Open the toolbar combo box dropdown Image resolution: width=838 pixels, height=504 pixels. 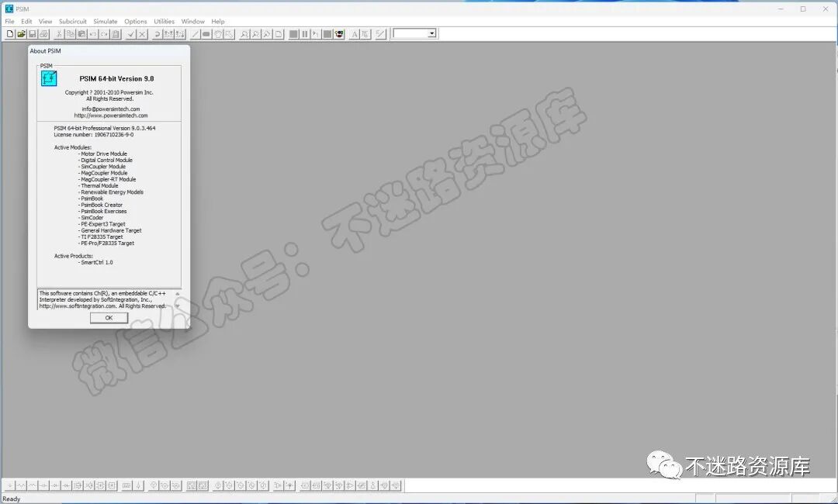[x=432, y=33]
